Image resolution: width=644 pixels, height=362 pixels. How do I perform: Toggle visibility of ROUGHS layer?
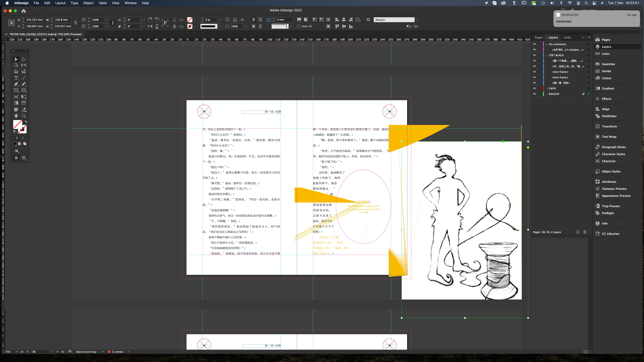click(x=534, y=94)
